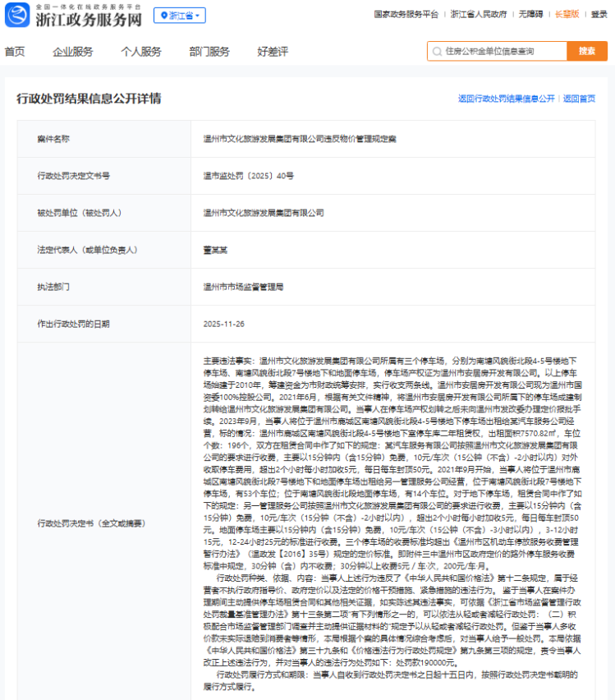Image resolution: width=615 pixels, height=700 pixels.
Task: Open the 好差评 page
Action: click(x=273, y=52)
